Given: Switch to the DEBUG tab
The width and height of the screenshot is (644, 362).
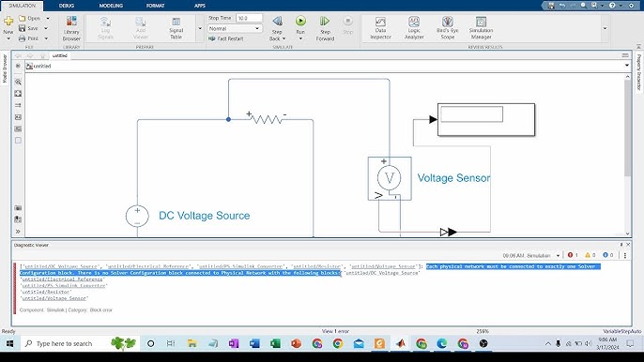Looking at the screenshot, I should point(67,6).
